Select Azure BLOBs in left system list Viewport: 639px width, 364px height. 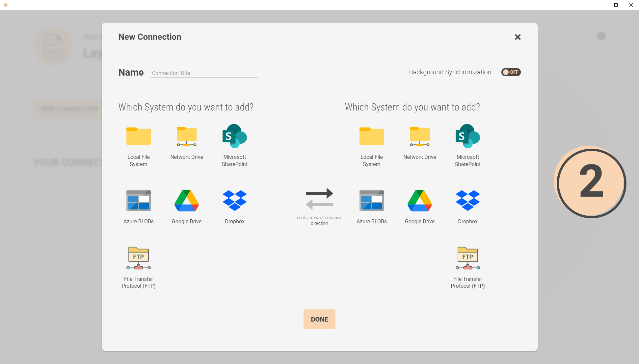(139, 201)
